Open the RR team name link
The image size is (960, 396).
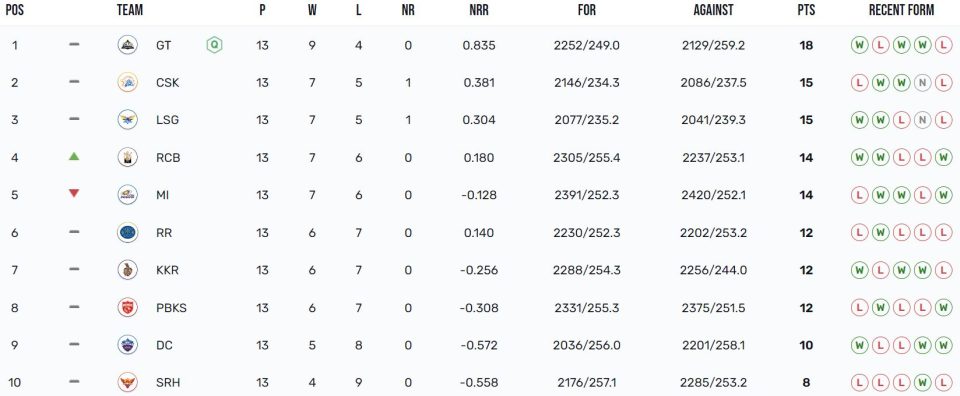164,233
